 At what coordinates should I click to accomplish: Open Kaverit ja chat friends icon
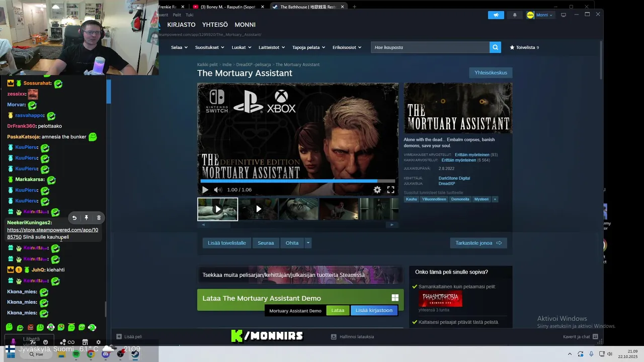(x=595, y=336)
